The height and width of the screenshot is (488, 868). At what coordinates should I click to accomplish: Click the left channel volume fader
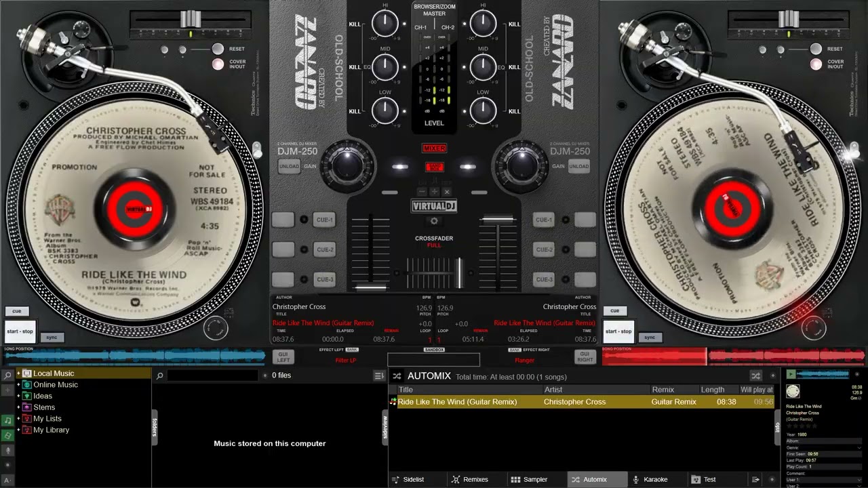click(370, 288)
